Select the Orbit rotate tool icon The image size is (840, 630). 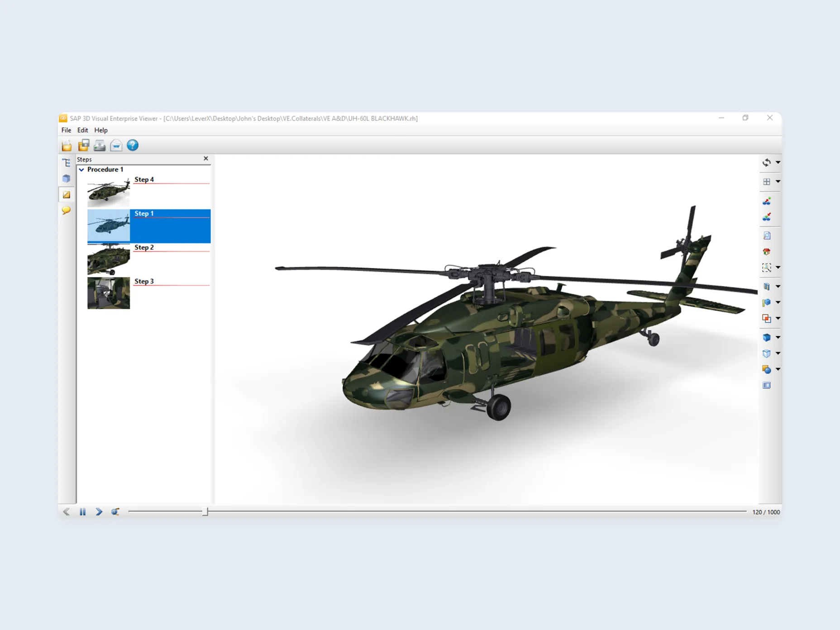(x=767, y=162)
